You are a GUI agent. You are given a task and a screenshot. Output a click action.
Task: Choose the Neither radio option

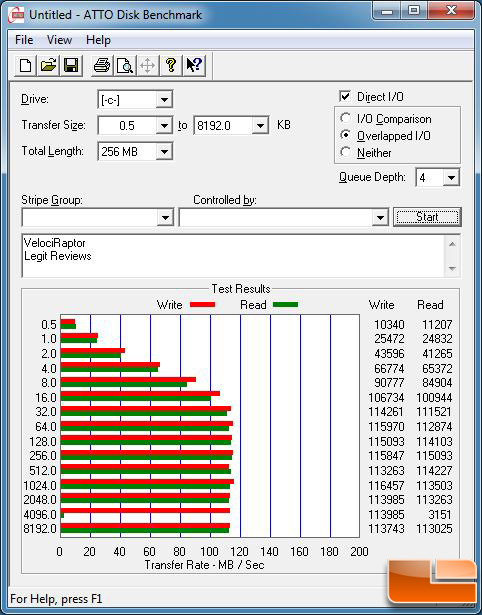coord(346,152)
